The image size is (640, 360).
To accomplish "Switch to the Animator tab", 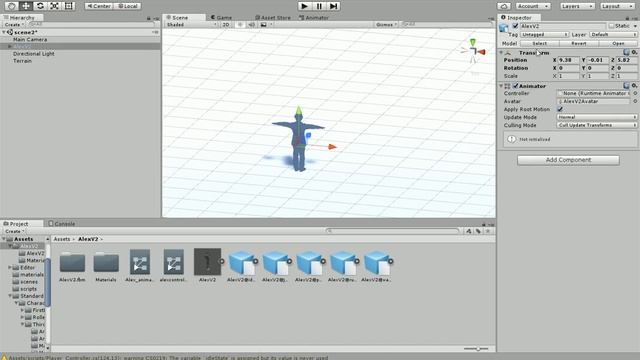I will (314, 18).
